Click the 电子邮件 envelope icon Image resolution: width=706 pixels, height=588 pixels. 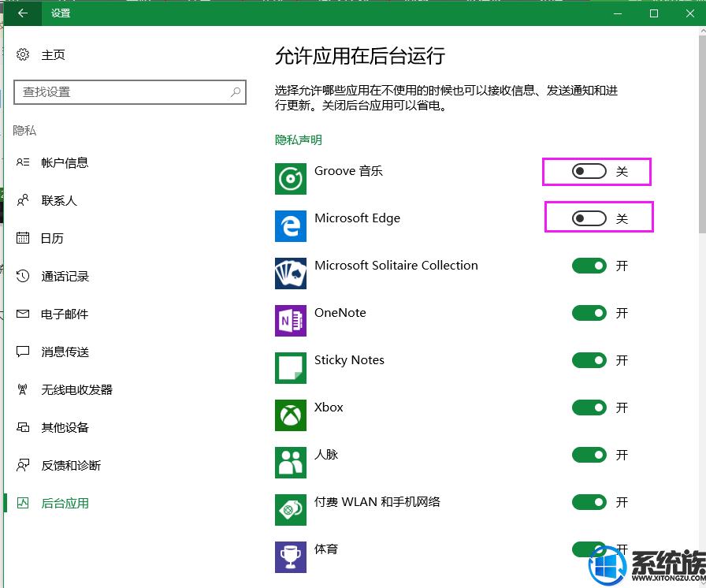click(23, 314)
